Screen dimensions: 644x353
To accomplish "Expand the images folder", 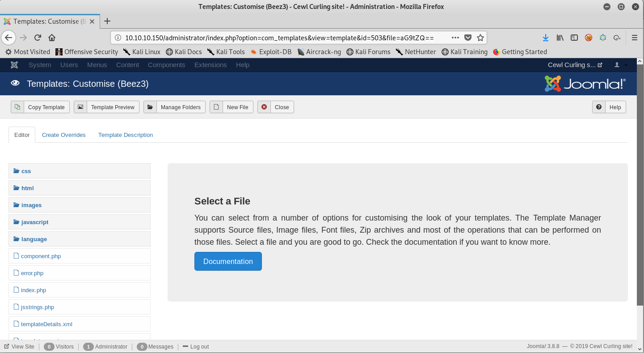I will pyautogui.click(x=31, y=205).
